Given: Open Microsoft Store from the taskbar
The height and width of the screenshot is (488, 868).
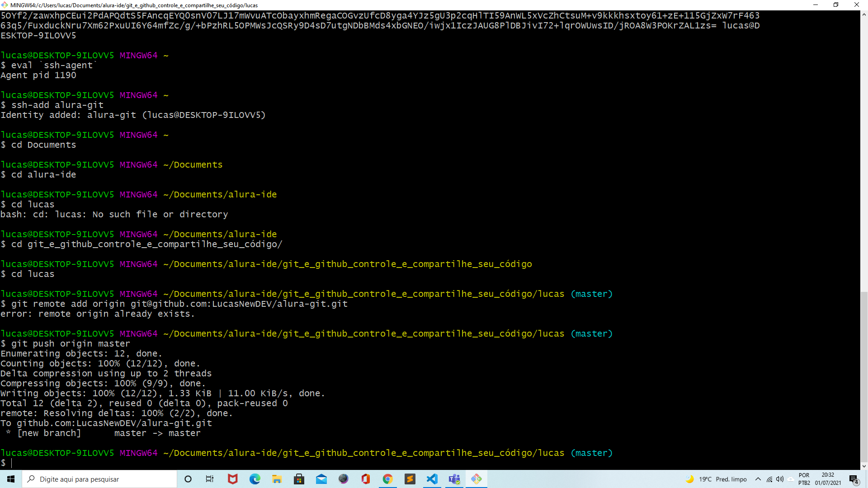Looking at the screenshot, I should pos(299,479).
